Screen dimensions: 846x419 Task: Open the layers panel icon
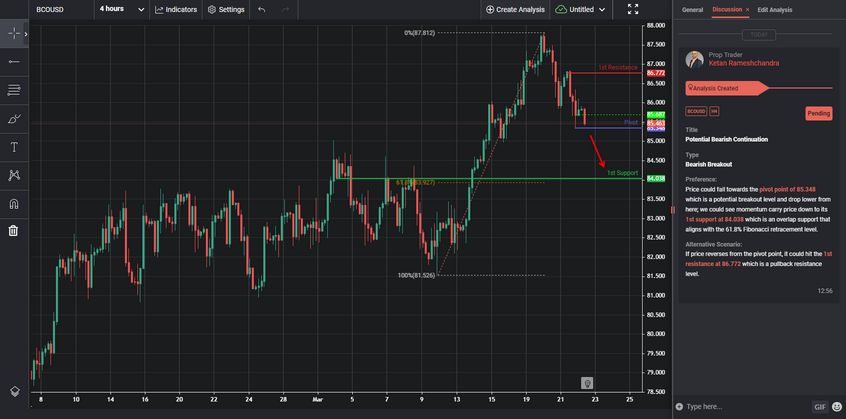click(x=15, y=392)
